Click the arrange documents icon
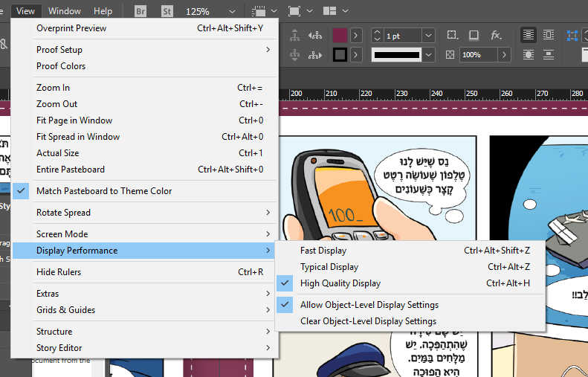The image size is (588, 377). tap(329, 11)
